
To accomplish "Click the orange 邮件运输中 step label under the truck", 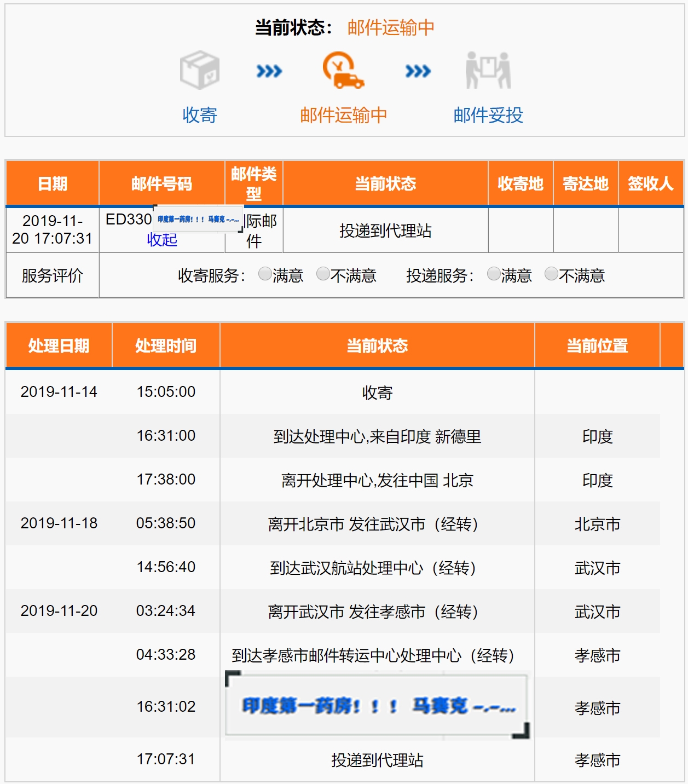I will [x=344, y=115].
